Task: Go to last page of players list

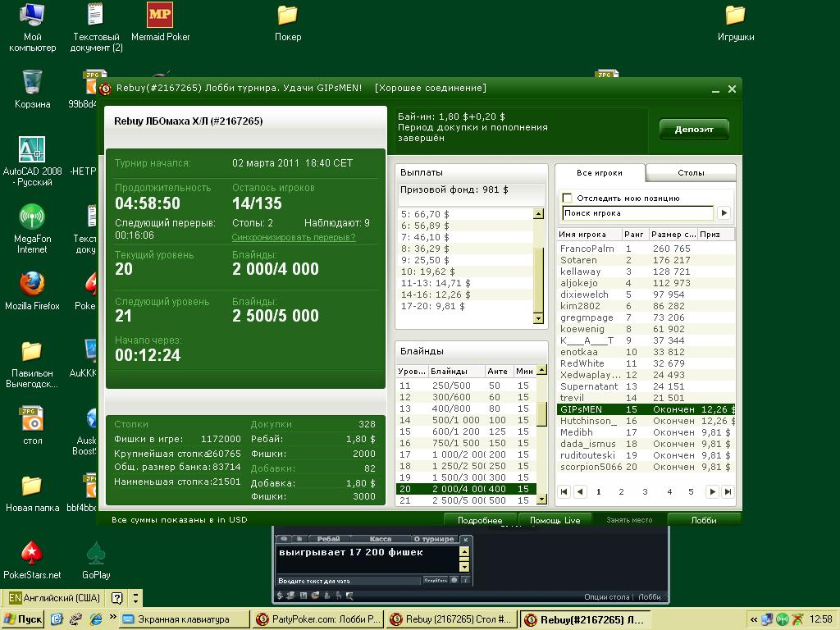Action: [x=728, y=492]
